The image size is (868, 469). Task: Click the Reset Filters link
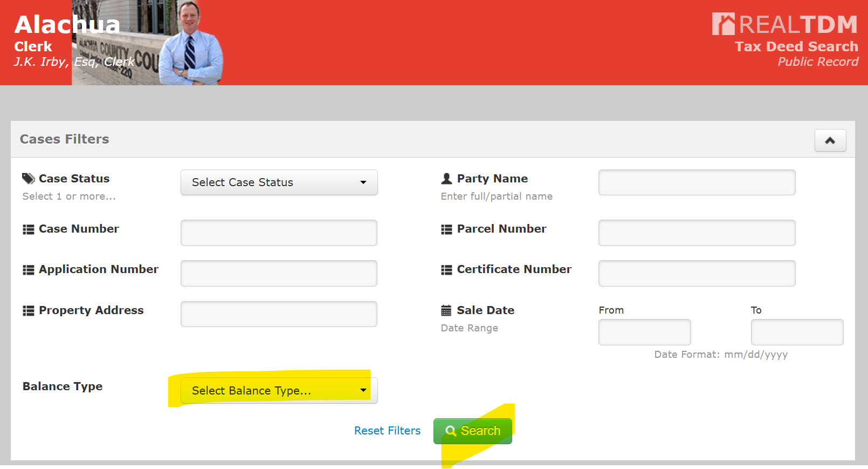click(387, 431)
